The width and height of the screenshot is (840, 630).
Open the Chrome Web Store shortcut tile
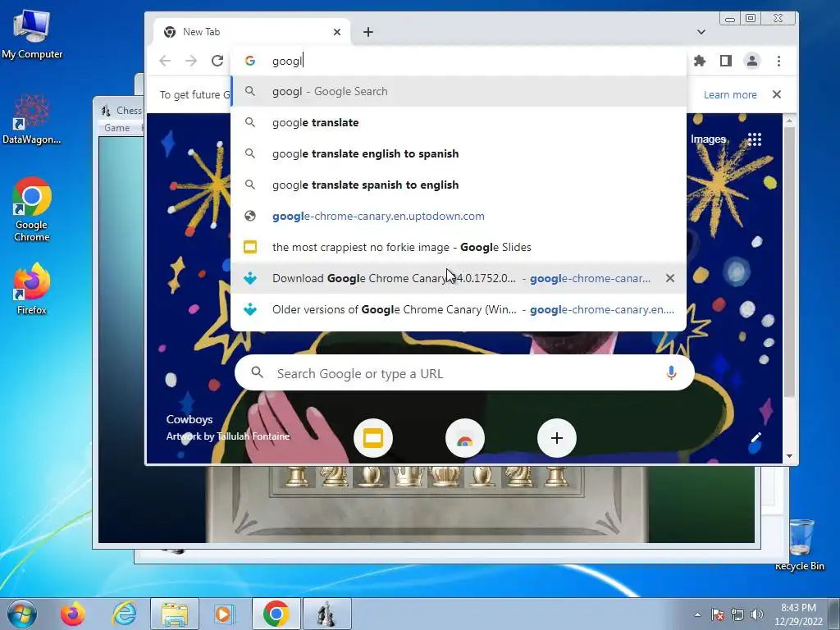point(464,438)
